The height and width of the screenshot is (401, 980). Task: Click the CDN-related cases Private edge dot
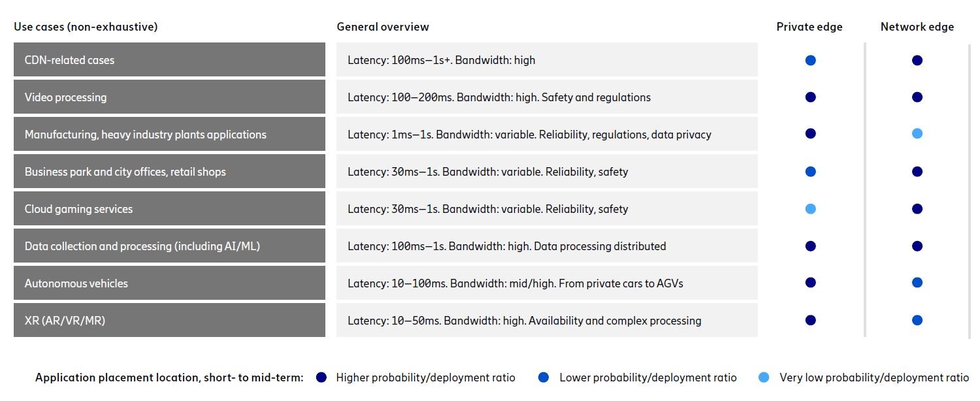[x=810, y=60]
